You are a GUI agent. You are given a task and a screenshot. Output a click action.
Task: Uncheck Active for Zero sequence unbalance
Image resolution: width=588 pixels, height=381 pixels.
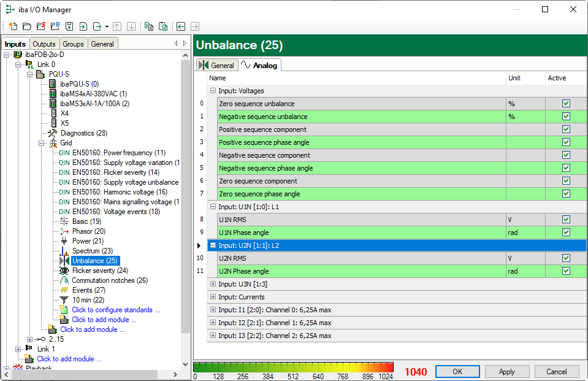pos(566,104)
